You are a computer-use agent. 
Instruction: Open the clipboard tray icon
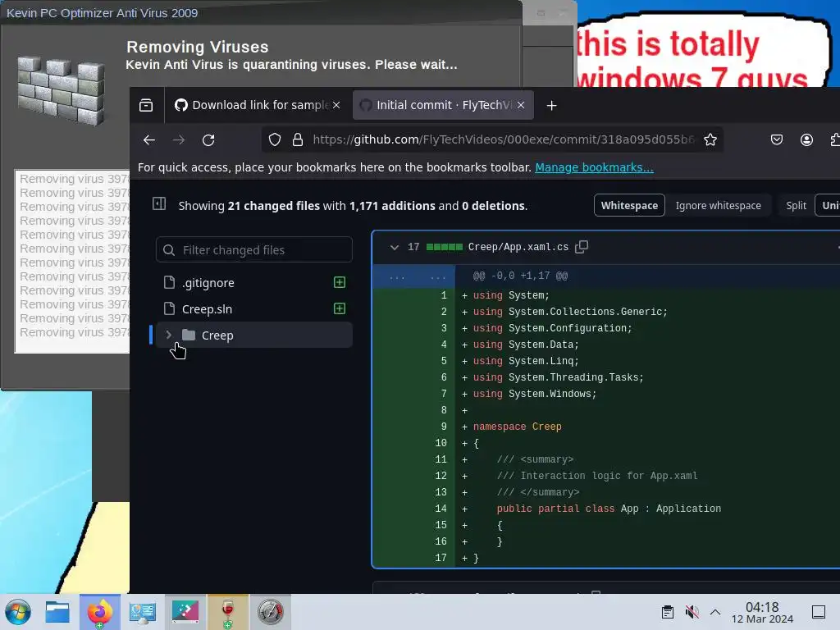668,612
